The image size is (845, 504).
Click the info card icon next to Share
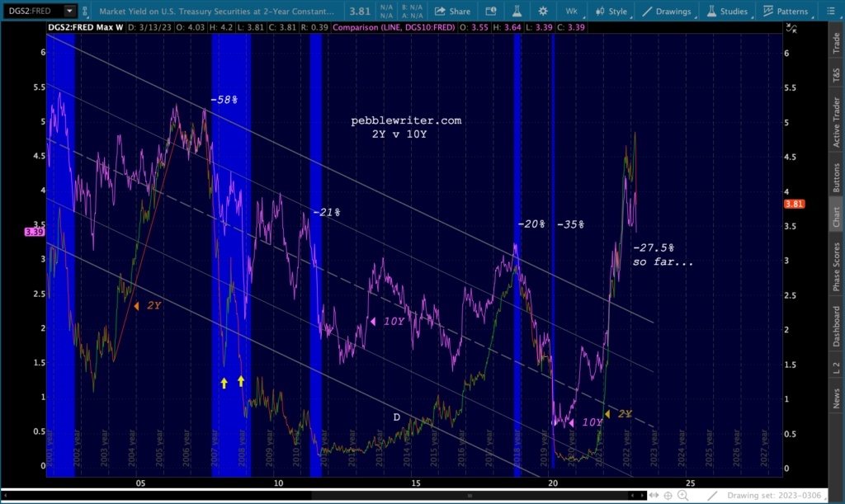click(491, 11)
